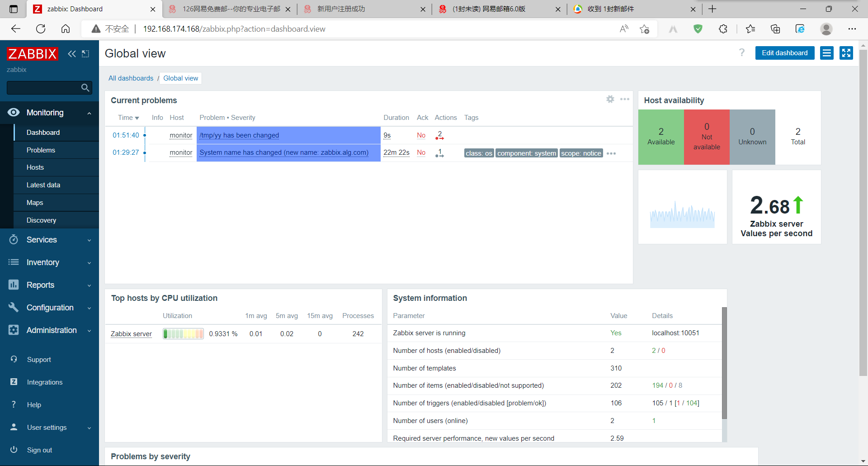The image size is (868, 466).
Task: Show more tags via ellipsis in problem row
Action: click(611, 153)
